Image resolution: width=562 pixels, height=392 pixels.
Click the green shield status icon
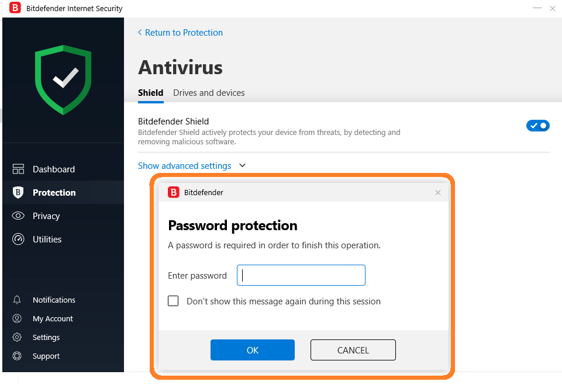tap(63, 79)
